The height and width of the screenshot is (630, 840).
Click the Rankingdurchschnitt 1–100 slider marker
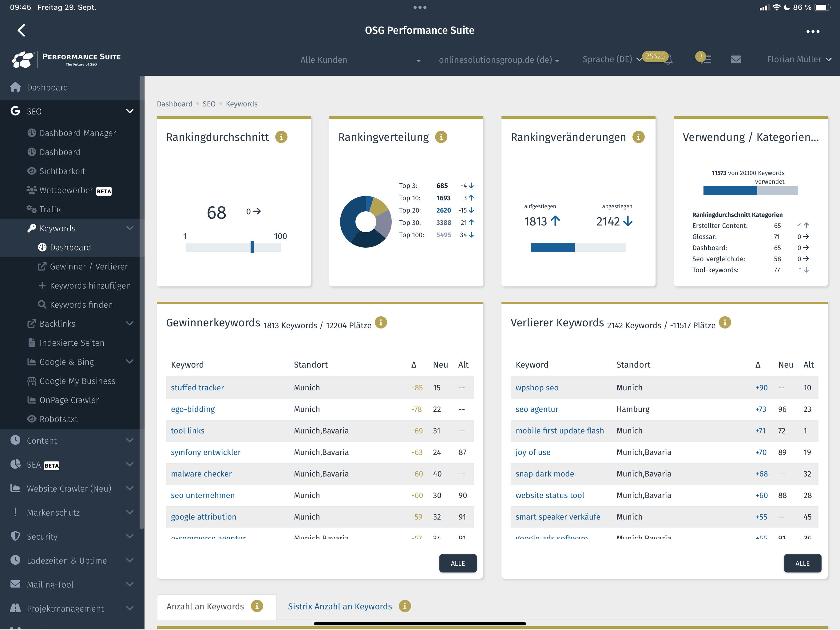click(x=252, y=247)
